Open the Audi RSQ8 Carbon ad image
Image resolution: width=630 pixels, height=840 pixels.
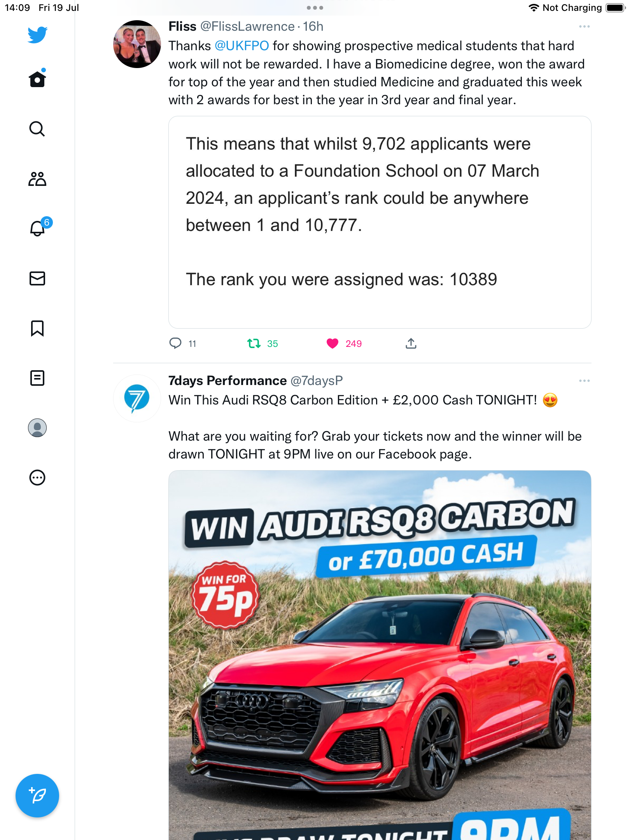point(380,655)
